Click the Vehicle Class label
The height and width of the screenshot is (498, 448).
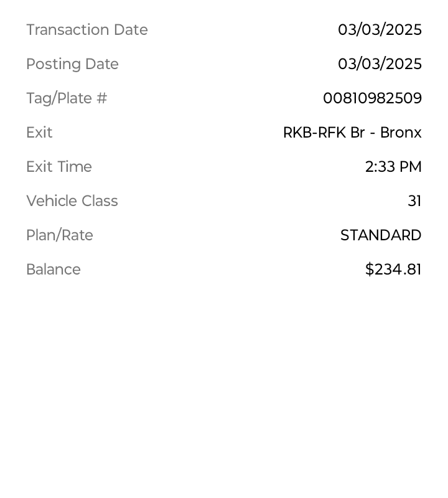click(72, 201)
